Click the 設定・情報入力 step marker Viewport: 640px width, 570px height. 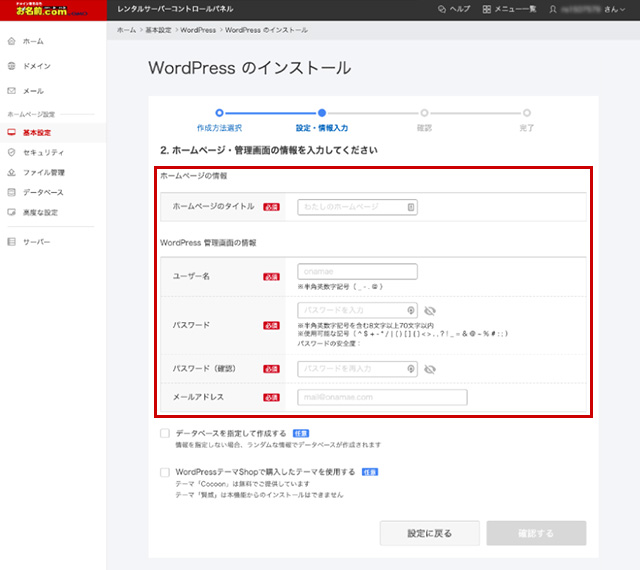(x=322, y=113)
